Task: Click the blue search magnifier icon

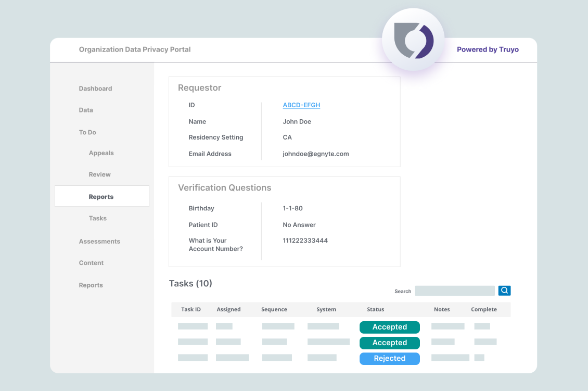Action: tap(504, 291)
